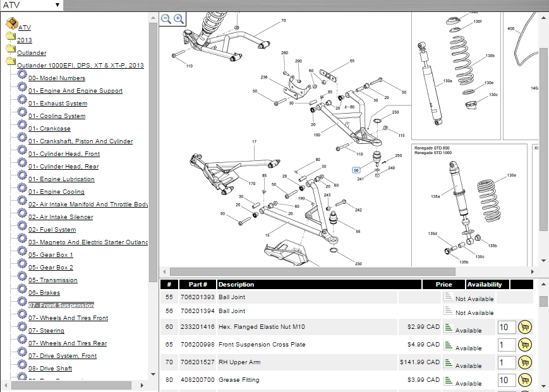Click the 2013 folder icon
The image size is (549, 392).
(x=11, y=36)
